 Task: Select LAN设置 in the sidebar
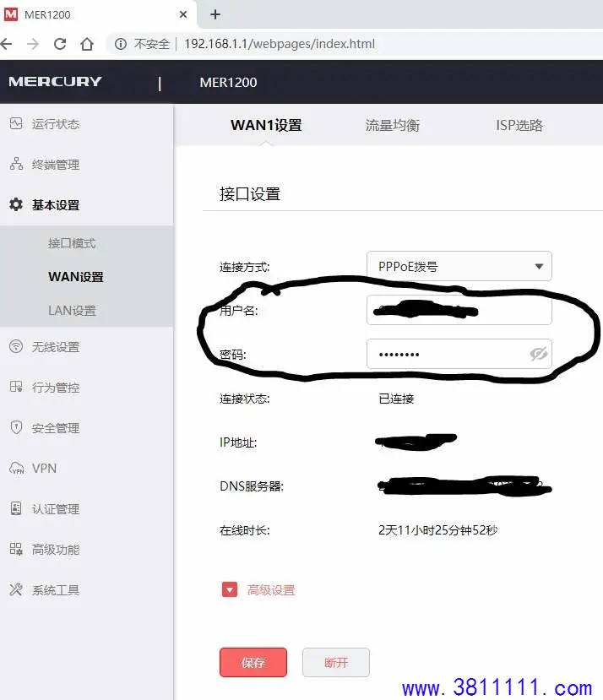[72, 310]
